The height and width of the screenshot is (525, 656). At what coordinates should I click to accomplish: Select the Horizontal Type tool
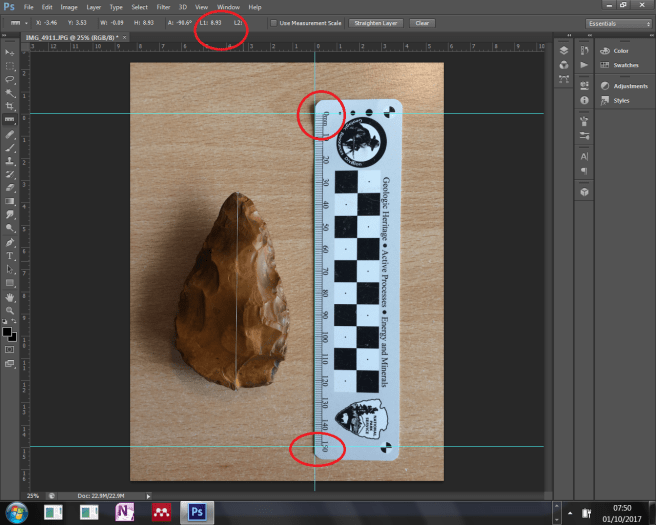pos(10,255)
